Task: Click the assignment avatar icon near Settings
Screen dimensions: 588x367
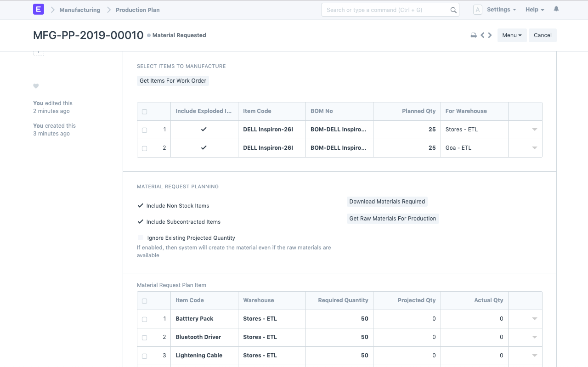Action: pos(477,9)
